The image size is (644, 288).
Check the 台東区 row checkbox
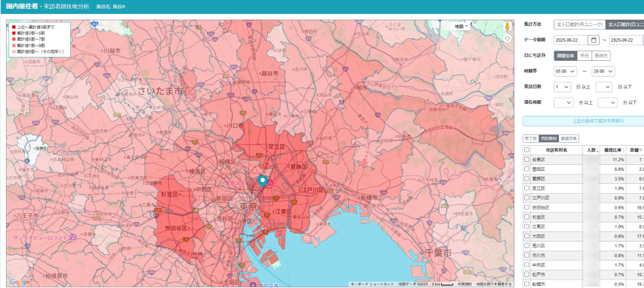pos(527,160)
